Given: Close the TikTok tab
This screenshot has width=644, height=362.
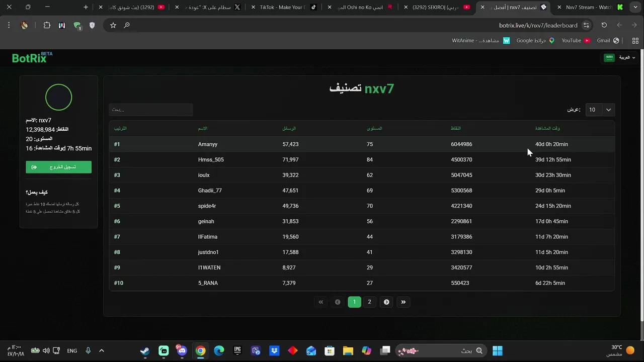Looking at the screenshot, I should (253, 7).
